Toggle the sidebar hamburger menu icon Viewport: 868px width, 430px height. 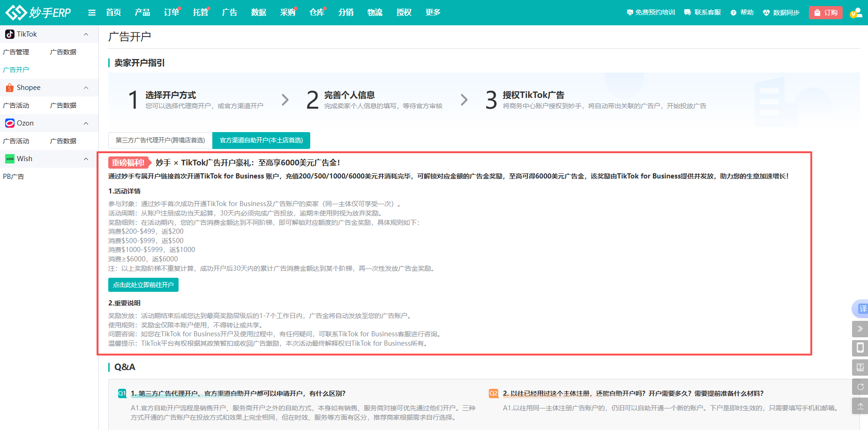click(x=91, y=12)
